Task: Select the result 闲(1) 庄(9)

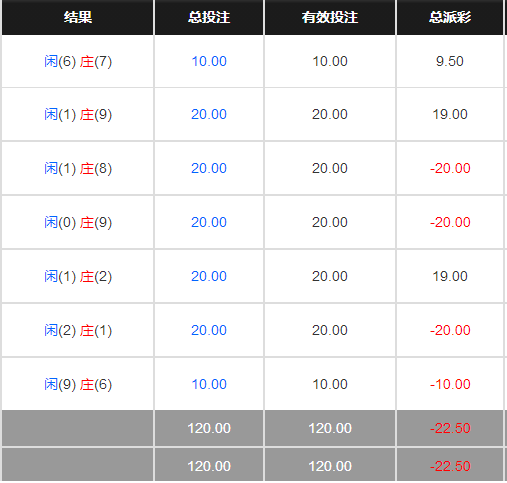Action: [78, 115]
